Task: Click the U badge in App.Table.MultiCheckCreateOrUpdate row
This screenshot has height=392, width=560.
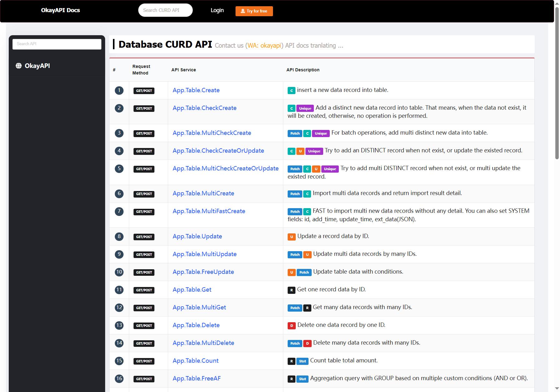Action: 316,169
